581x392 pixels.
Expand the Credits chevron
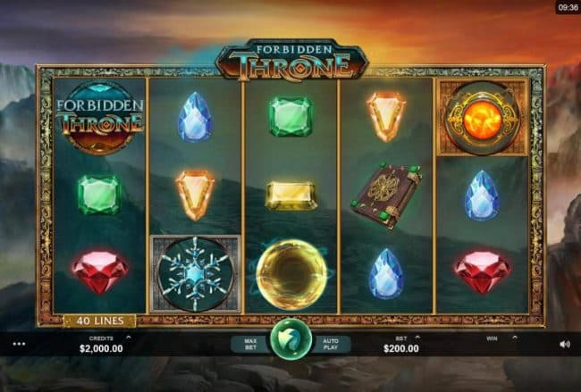(x=128, y=338)
